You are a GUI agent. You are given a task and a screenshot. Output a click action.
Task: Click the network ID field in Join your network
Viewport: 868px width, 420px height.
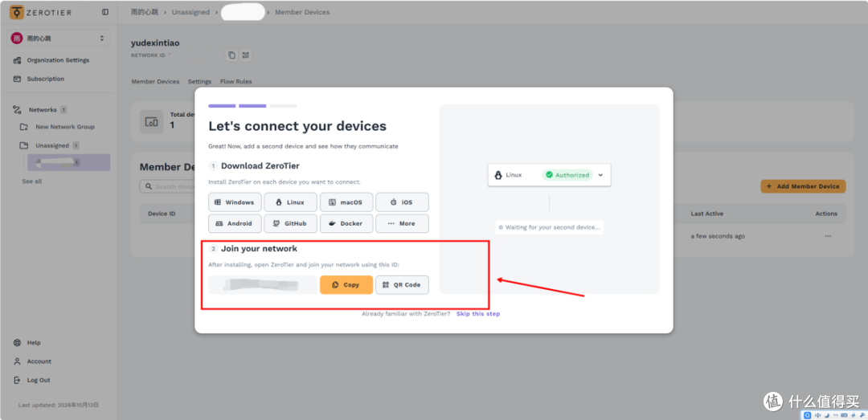click(263, 285)
